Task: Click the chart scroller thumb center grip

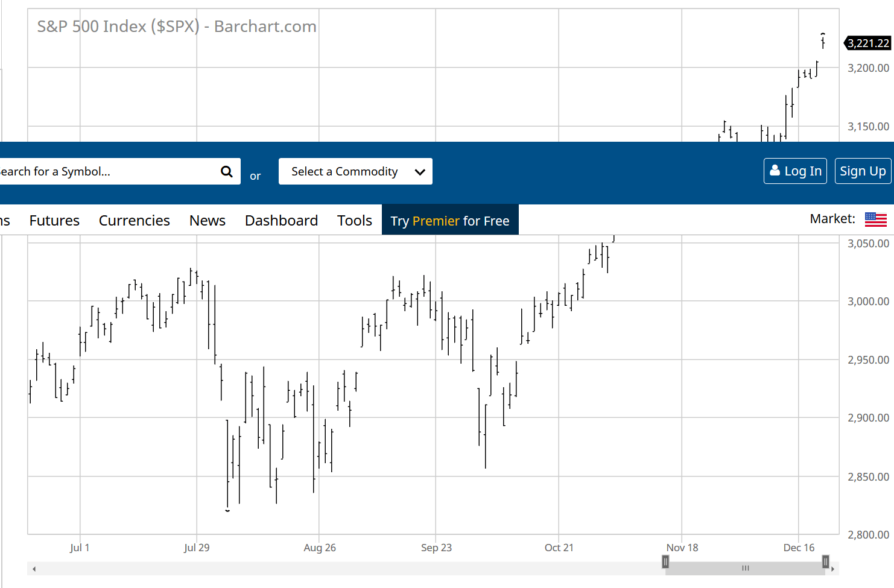Action: (x=746, y=568)
